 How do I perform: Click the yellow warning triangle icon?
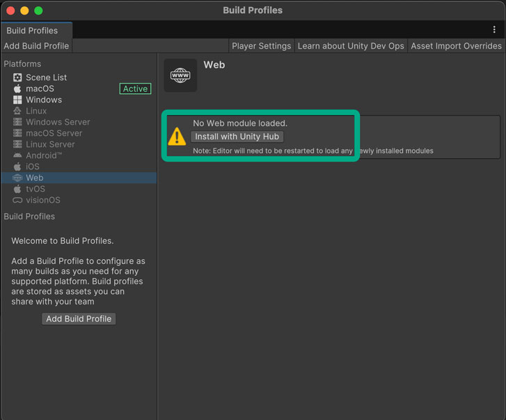177,137
